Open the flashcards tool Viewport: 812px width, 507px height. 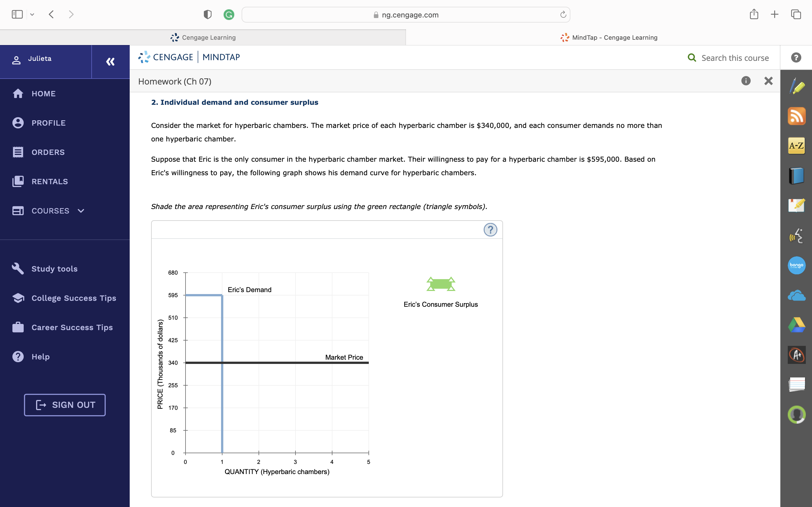797,384
